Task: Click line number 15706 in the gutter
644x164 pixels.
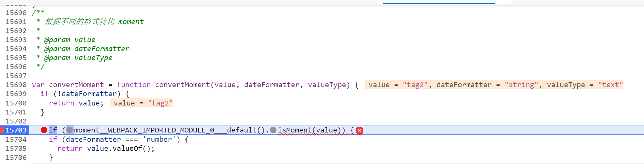Action: (16, 157)
